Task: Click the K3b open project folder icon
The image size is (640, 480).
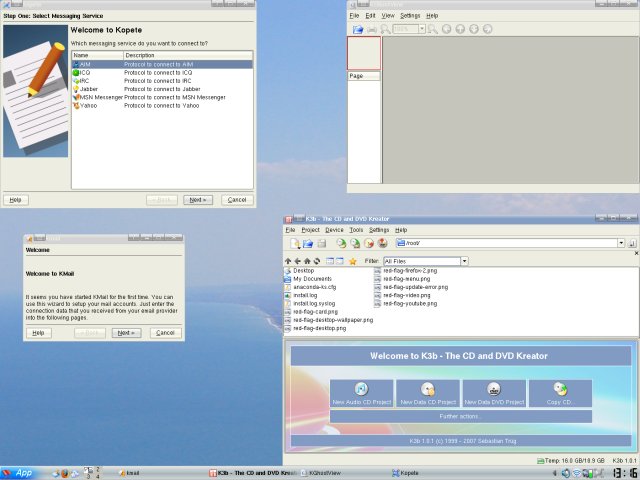Action: click(308, 243)
